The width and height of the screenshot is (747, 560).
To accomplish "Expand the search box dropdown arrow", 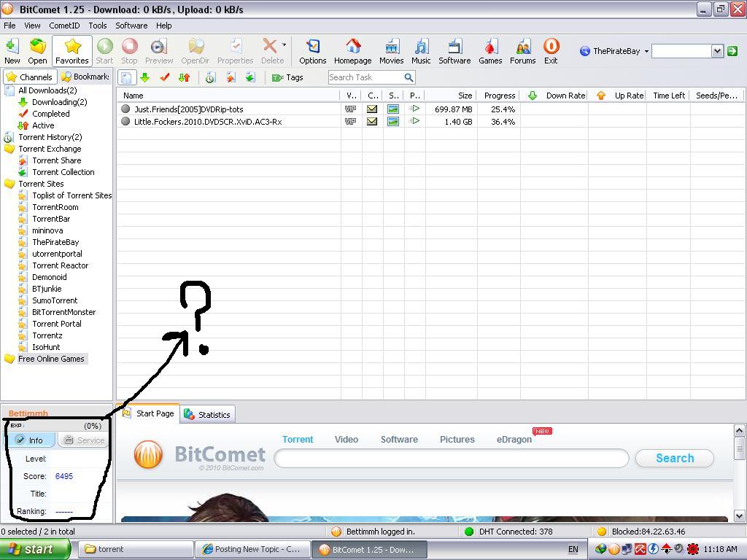I will (x=716, y=51).
